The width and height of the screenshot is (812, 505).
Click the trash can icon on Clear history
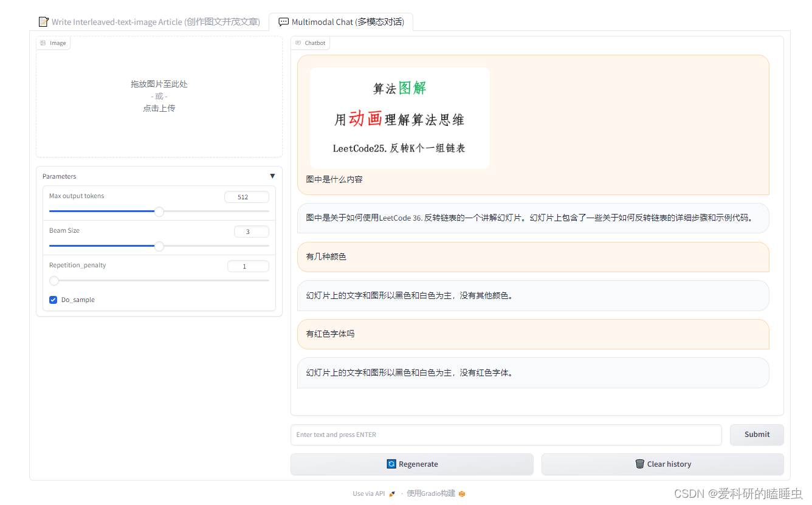point(639,464)
